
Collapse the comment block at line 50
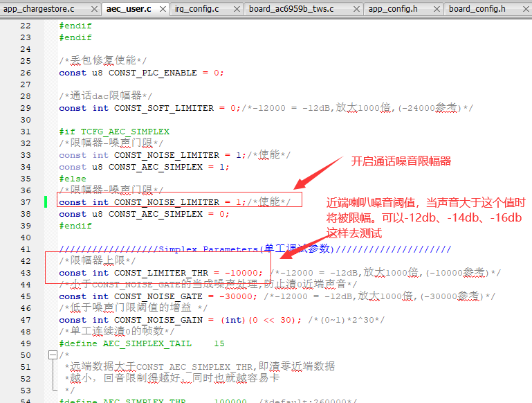(x=53, y=355)
